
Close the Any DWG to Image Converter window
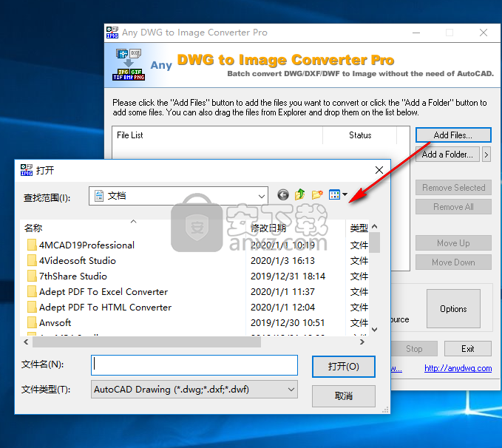point(484,33)
